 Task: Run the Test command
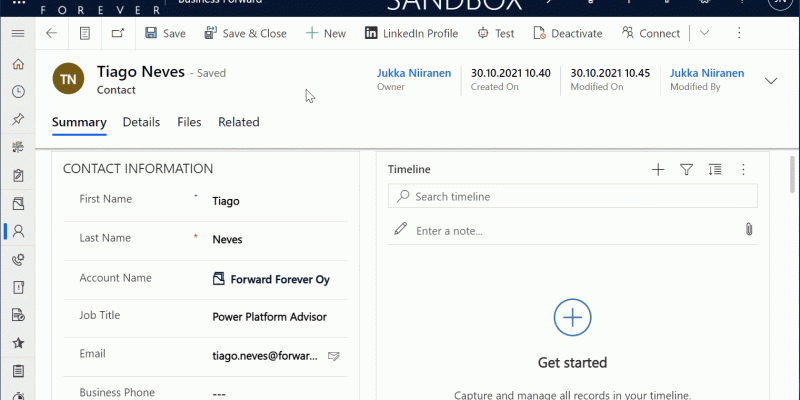[x=496, y=34]
